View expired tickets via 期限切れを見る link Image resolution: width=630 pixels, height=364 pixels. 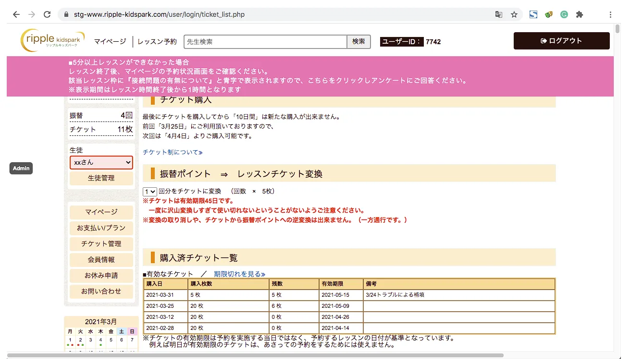(239, 274)
